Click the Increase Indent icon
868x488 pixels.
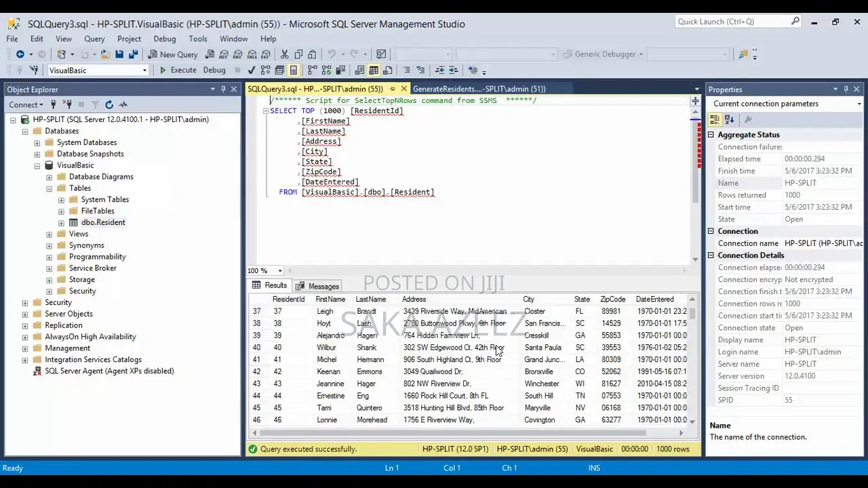pyautogui.click(x=453, y=70)
